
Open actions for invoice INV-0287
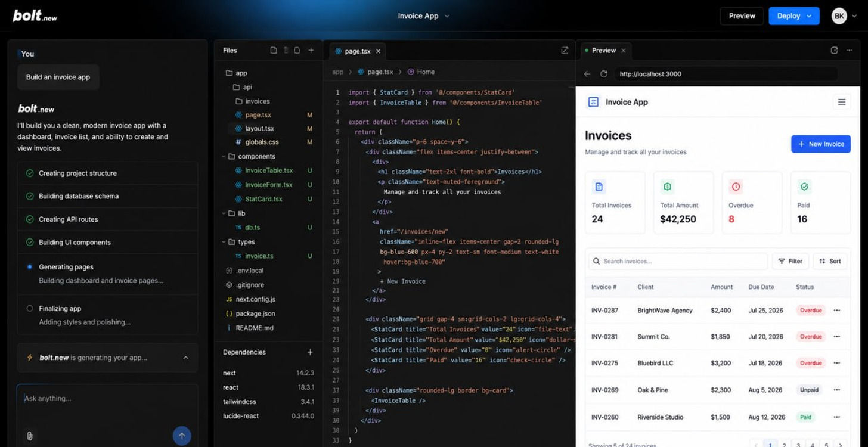click(x=837, y=311)
